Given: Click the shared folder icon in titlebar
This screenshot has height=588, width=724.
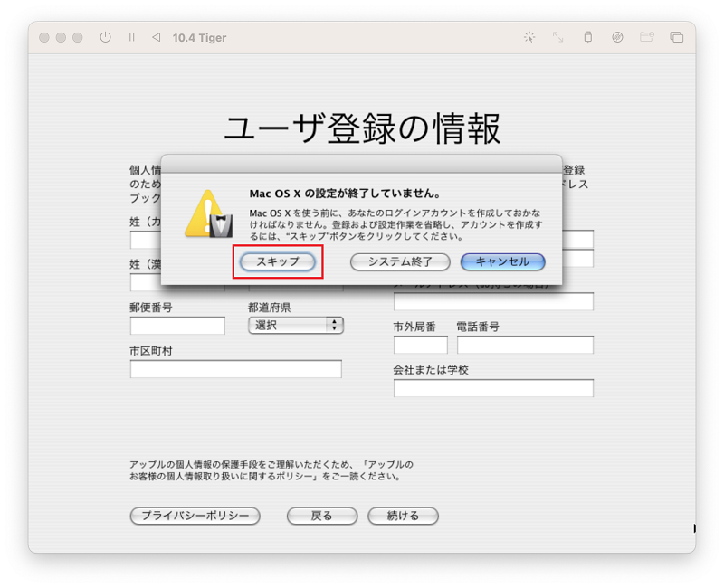Looking at the screenshot, I should [647, 37].
